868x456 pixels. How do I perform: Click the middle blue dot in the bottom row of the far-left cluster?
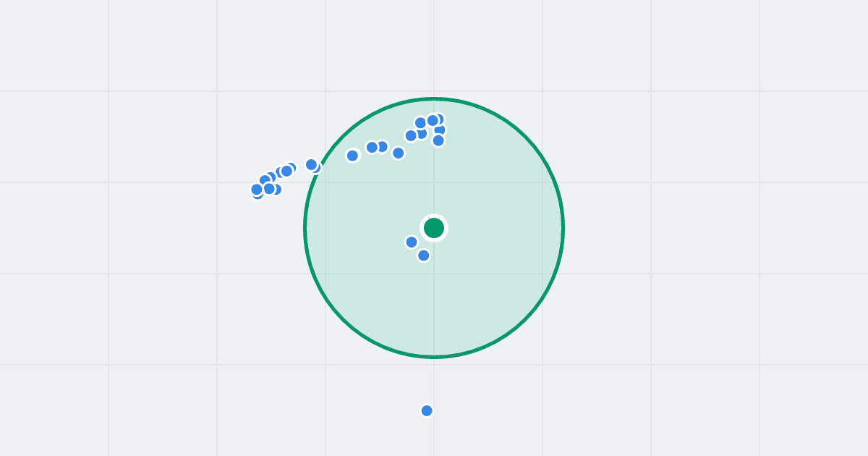click(x=269, y=189)
